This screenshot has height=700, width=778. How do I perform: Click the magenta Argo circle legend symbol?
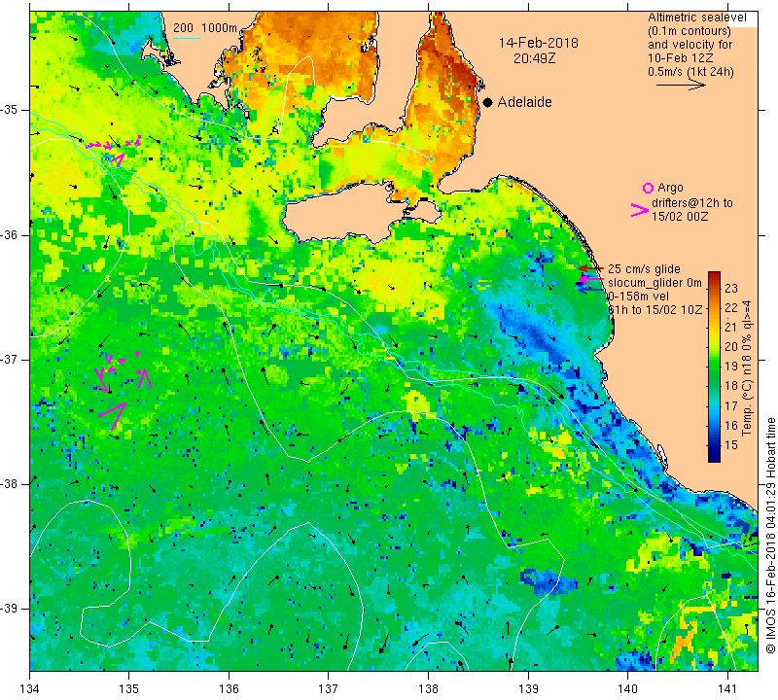tap(648, 188)
